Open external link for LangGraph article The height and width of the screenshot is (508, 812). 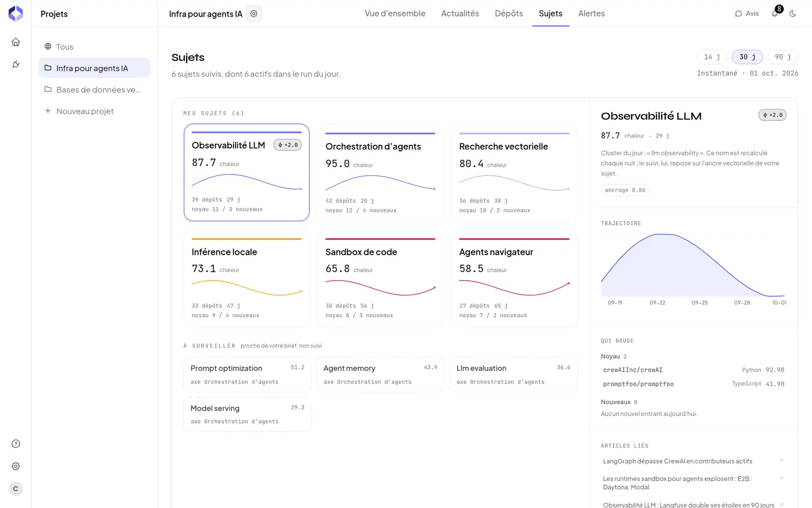pos(781,461)
